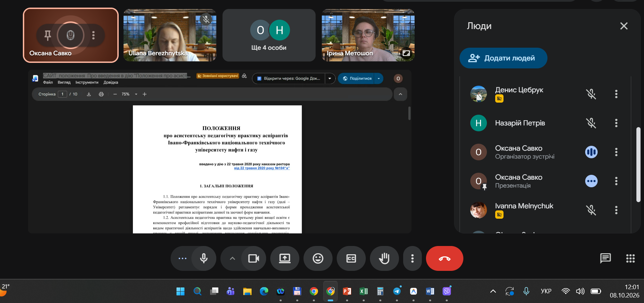Open the Файл menu in document
644x303 pixels.
click(48, 82)
